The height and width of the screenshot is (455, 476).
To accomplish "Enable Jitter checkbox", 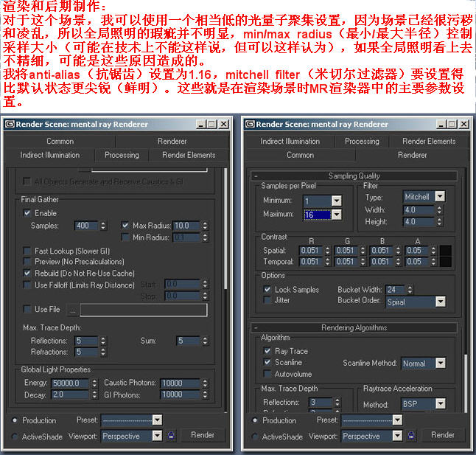I will (267, 300).
